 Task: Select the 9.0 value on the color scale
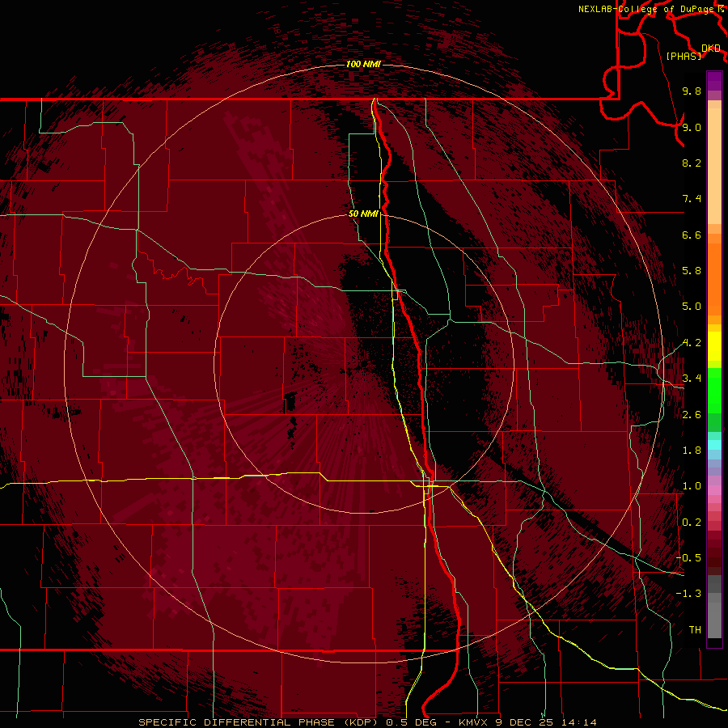[x=692, y=127]
